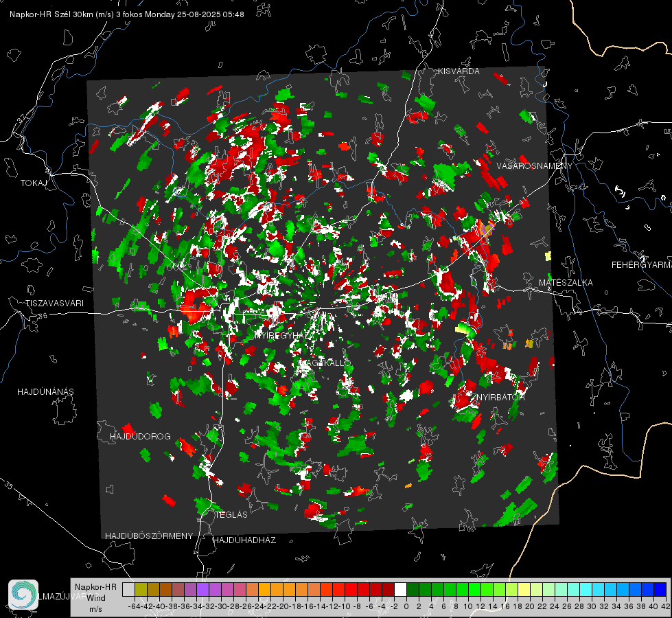The image size is (672, 618).
Task: Select the yellow swatch between 18 and 20
Action: [x=524, y=589]
